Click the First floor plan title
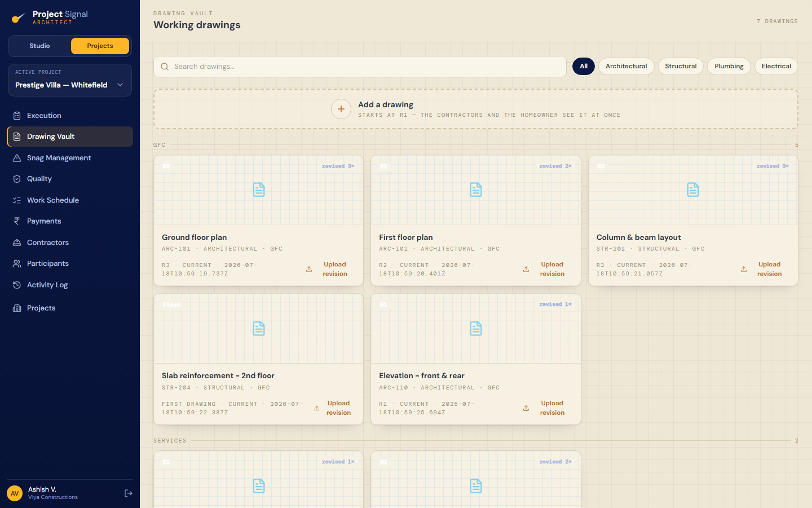This screenshot has width=812, height=508. coord(406,238)
